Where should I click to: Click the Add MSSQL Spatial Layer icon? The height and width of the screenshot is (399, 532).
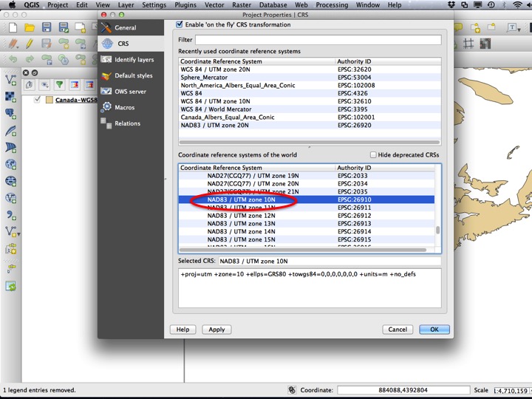tap(11, 148)
